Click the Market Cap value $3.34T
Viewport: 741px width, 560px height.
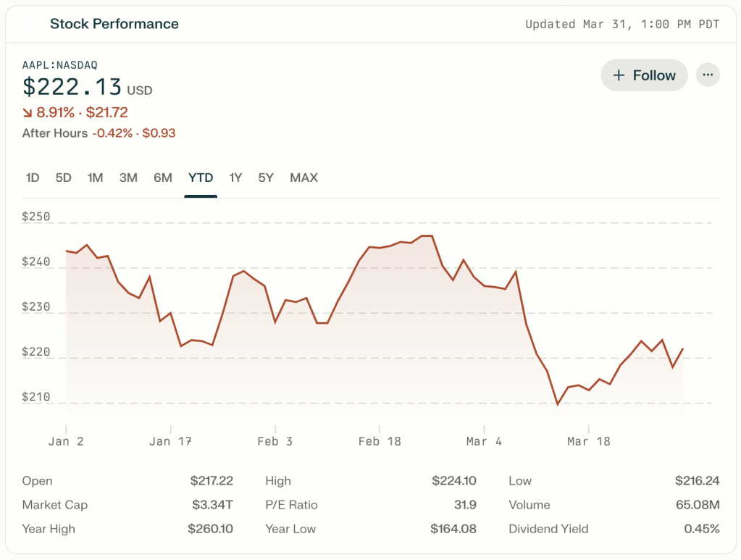pyautogui.click(x=212, y=505)
